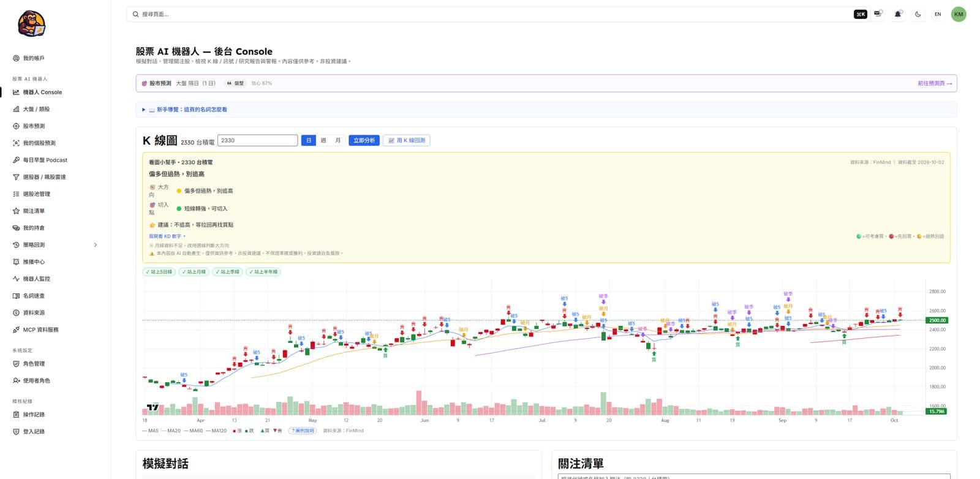980x479 pixels.
Task: Click the 名詞速查 book icon
Action: [x=16, y=296]
